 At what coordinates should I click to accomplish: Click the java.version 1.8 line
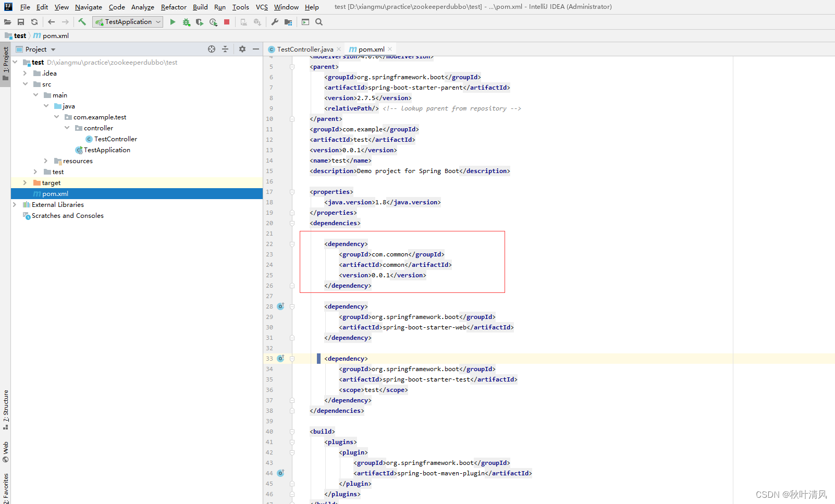point(383,202)
